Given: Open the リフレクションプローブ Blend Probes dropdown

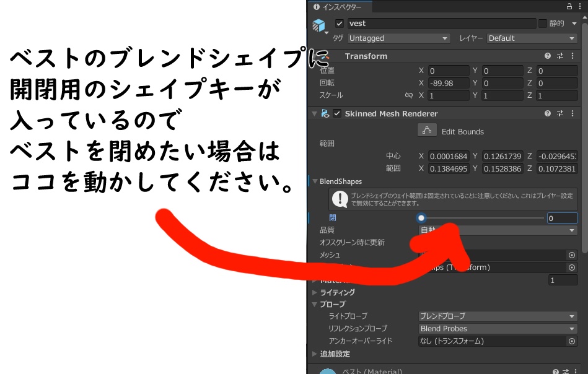Looking at the screenshot, I should 498,329.
